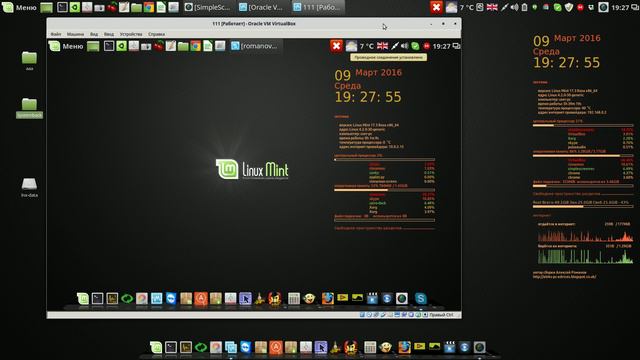Open the Ввод menu in VirtualBox
Viewport: 640px width, 360px height.
pyautogui.click(x=109, y=34)
